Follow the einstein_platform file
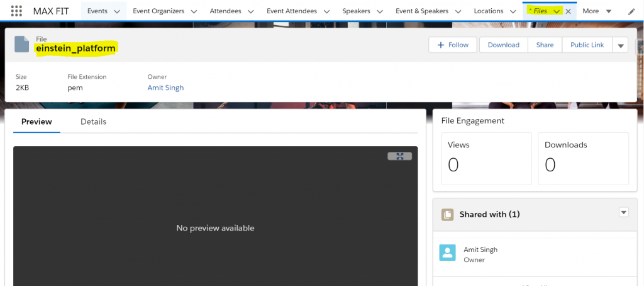Screen dimensions: 644x286 pos(453,45)
